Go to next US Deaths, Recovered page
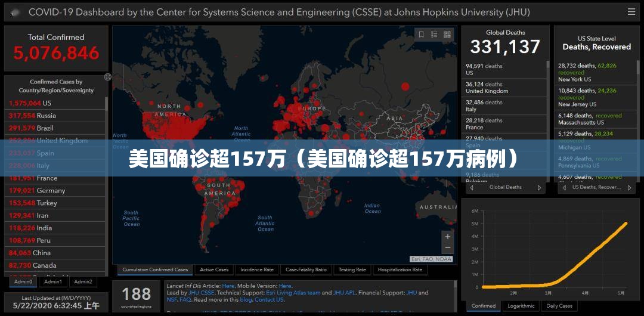The width and height of the screenshot is (644, 316). tap(629, 187)
